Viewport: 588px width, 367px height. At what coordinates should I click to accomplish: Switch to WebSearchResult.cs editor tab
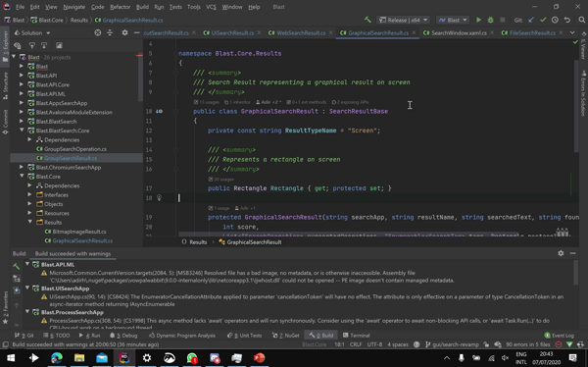[301, 33]
